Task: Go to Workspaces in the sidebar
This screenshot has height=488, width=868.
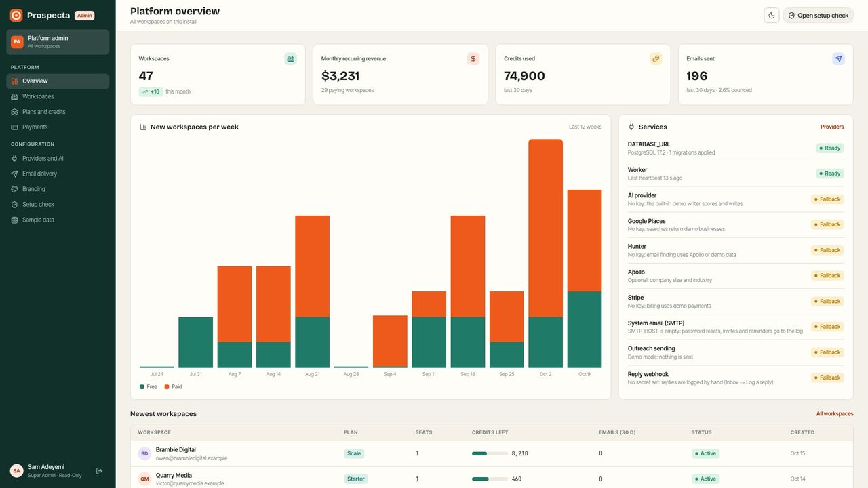Action: click(x=58, y=96)
